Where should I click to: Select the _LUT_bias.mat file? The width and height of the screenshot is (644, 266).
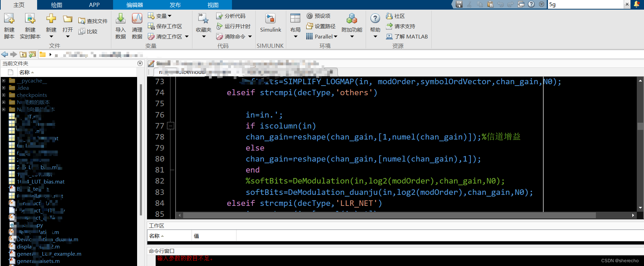click(41, 181)
